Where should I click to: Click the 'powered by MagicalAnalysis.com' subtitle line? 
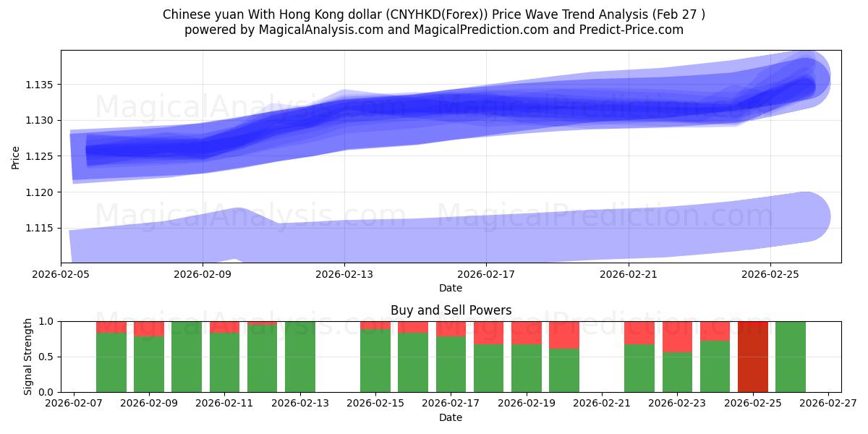coord(434,30)
